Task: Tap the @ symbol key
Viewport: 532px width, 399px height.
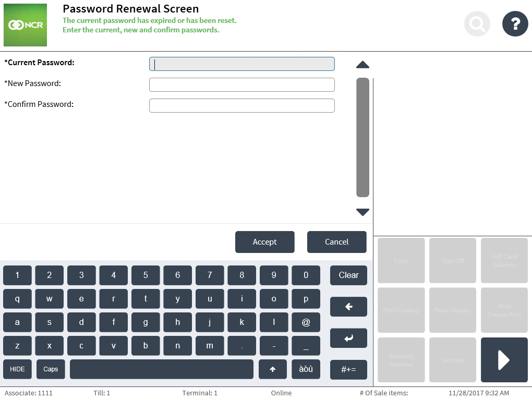Action: pyautogui.click(x=306, y=322)
